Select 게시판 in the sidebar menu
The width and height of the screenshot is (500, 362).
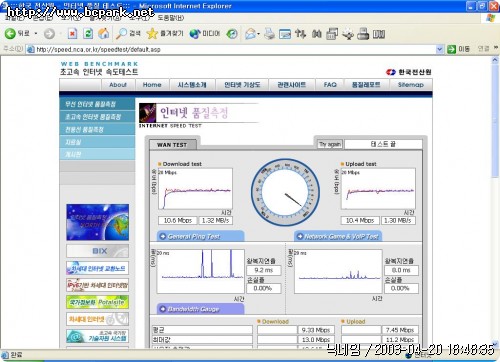pyautogui.click(x=97, y=154)
